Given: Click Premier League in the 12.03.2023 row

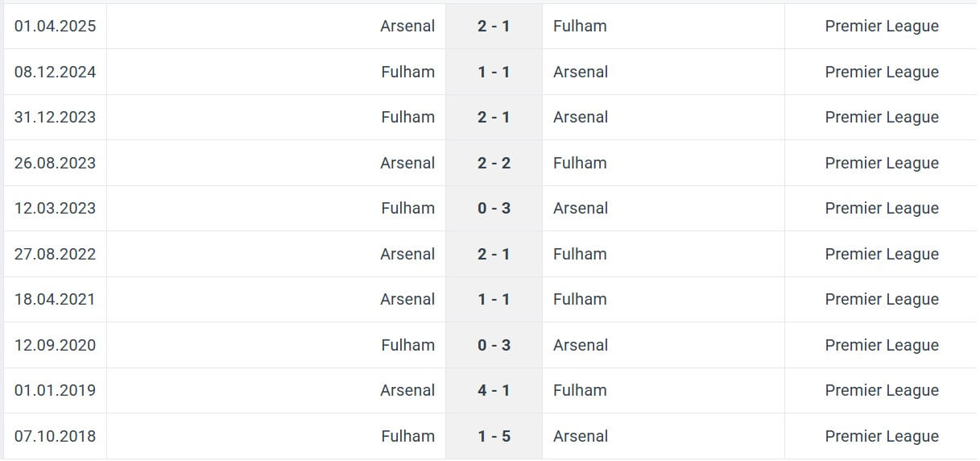Looking at the screenshot, I should click(x=882, y=208).
